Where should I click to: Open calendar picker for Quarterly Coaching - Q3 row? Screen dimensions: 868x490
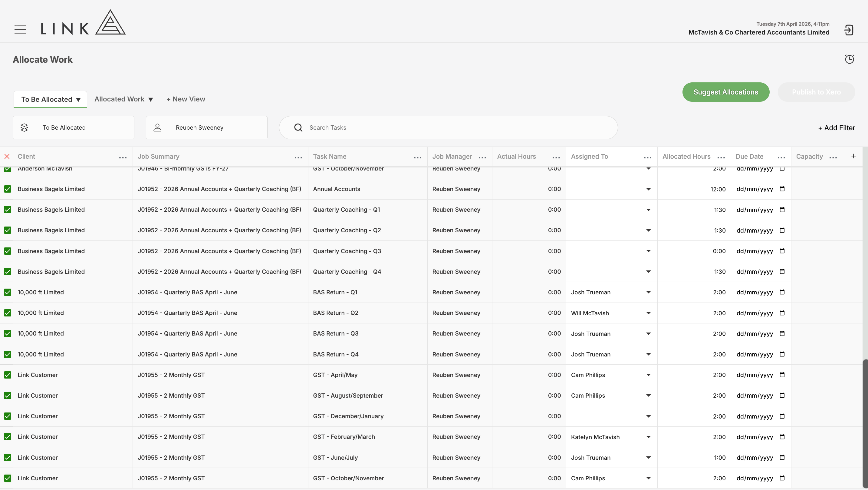coord(782,251)
